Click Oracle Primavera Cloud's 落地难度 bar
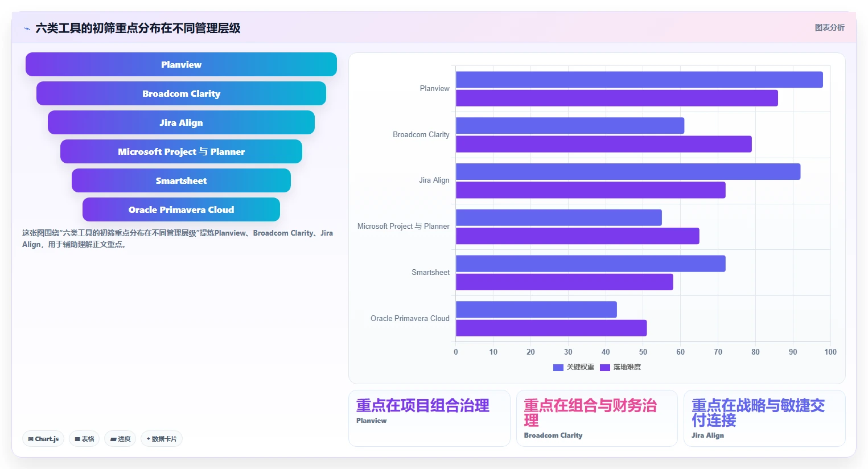This screenshot has height=469, width=868. pyautogui.click(x=552, y=328)
